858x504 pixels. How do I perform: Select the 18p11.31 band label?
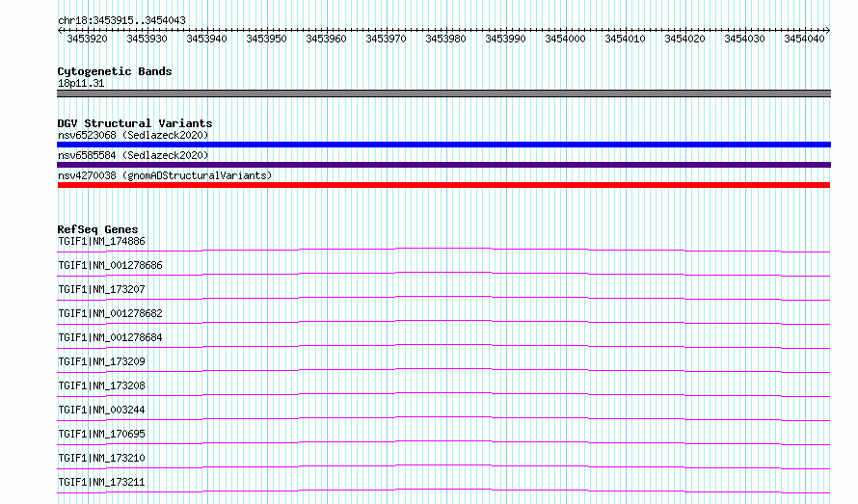(81, 83)
